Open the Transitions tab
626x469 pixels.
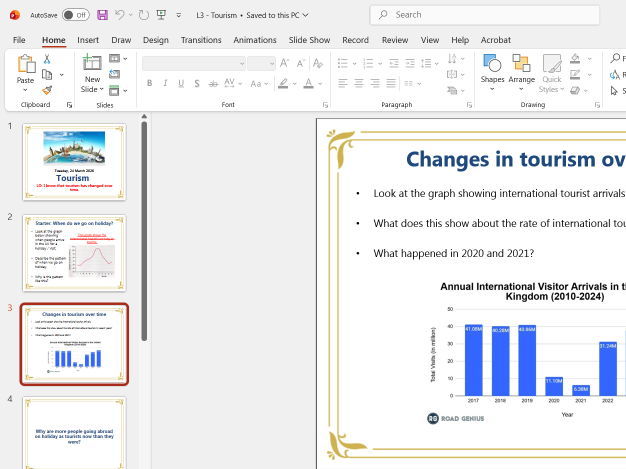pyautogui.click(x=201, y=39)
